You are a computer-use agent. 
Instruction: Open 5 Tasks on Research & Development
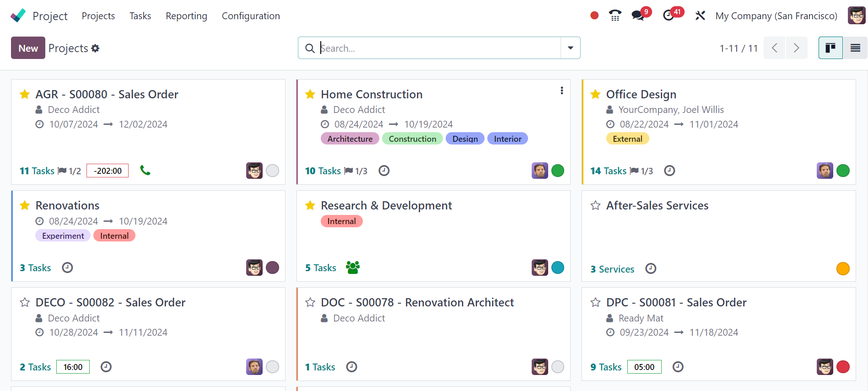321,268
